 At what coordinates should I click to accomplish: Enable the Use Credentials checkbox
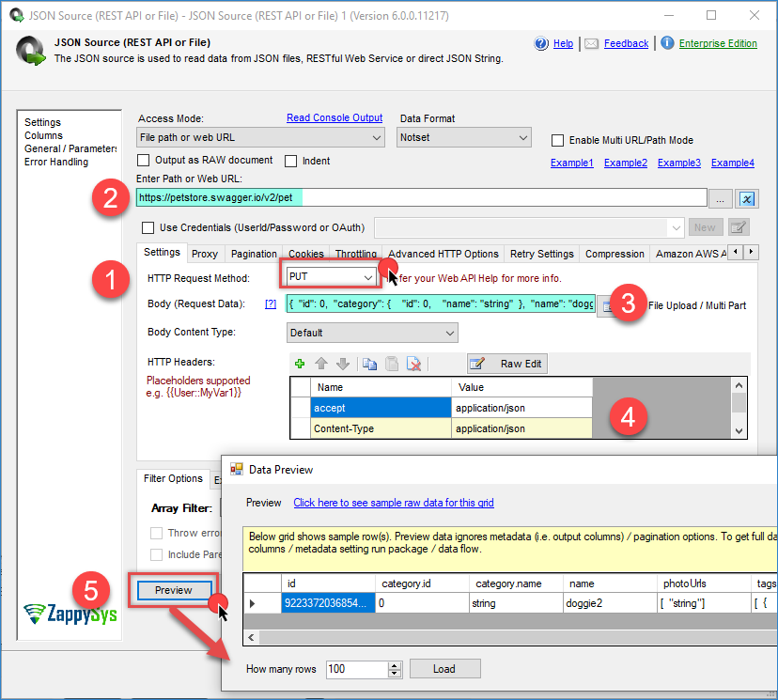pyautogui.click(x=148, y=227)
